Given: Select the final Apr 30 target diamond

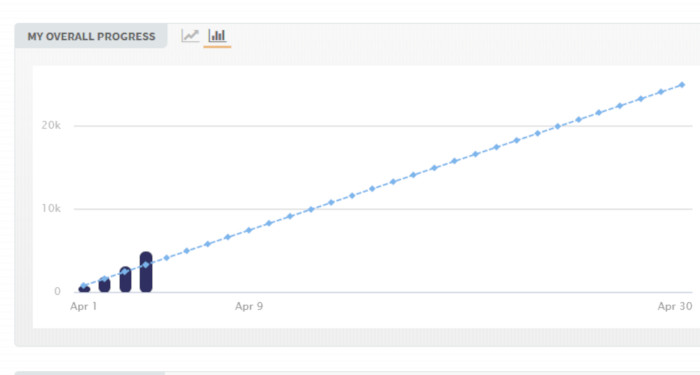Looking at the screenshot, I should pos(682,85).
